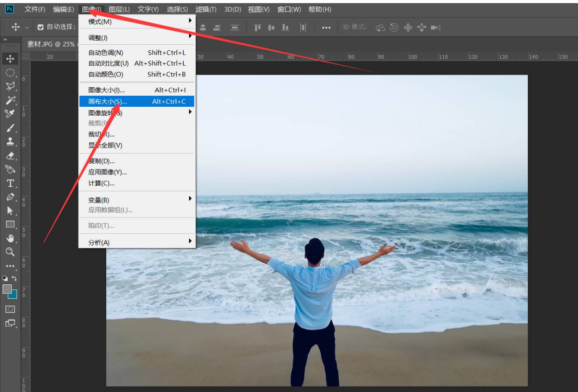Select the Horizontal Type tool
The image size is (578, 392).
tap(10, 183)
